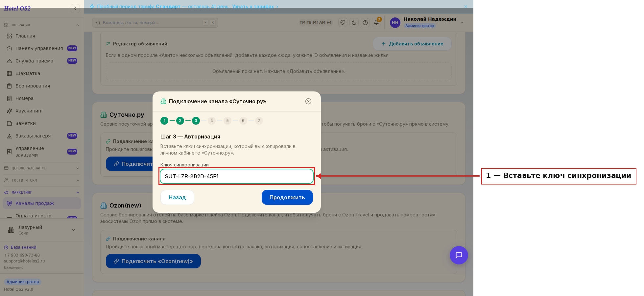Collapse the ОПЕРАЦИИ section
This screenshot has height=296, width=644.
[42, 25]
